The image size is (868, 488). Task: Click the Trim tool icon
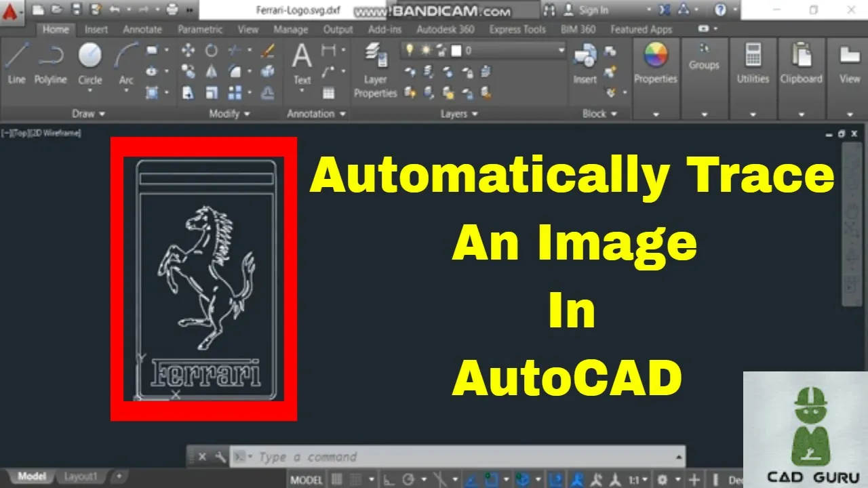coord(235,50)
